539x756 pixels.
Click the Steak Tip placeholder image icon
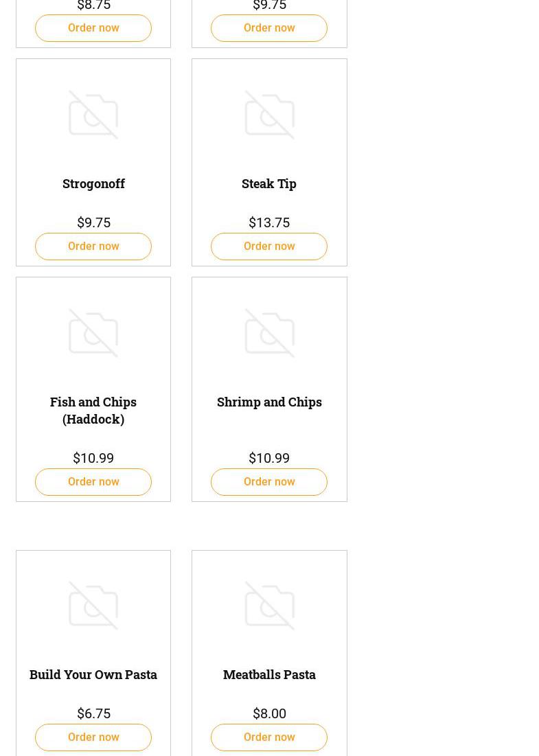pyautogui.click(x=269, y=115)
